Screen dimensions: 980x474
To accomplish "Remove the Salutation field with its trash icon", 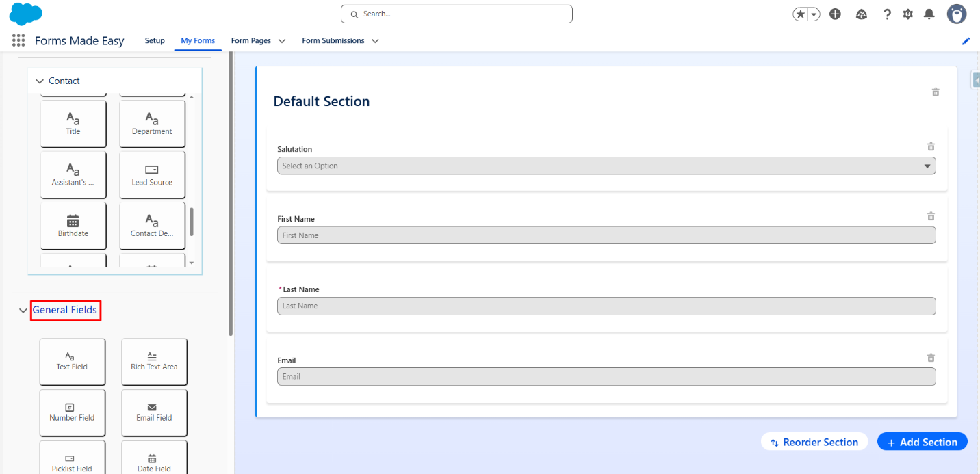I will 931,146.
